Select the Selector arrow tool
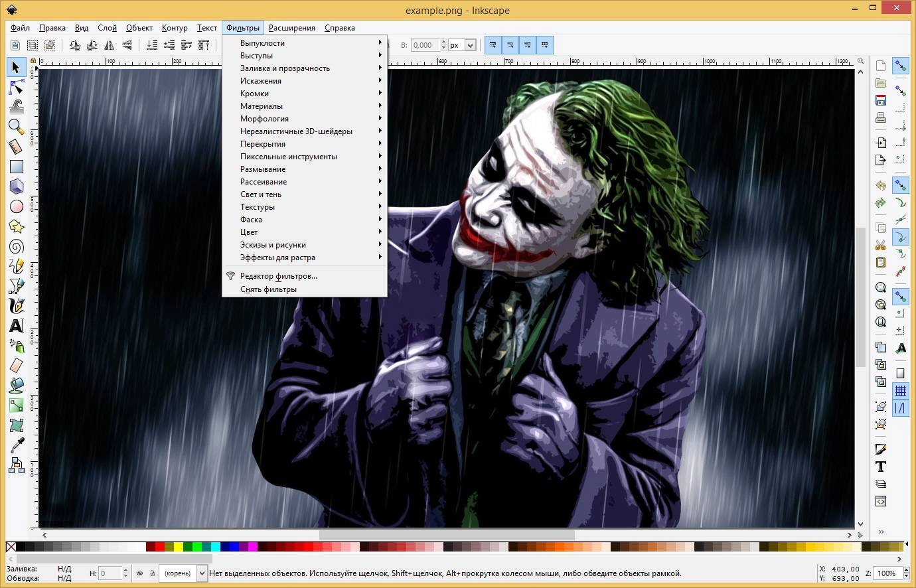The width and height of the screenshot is (916, 588). click(x=16, y=67)
